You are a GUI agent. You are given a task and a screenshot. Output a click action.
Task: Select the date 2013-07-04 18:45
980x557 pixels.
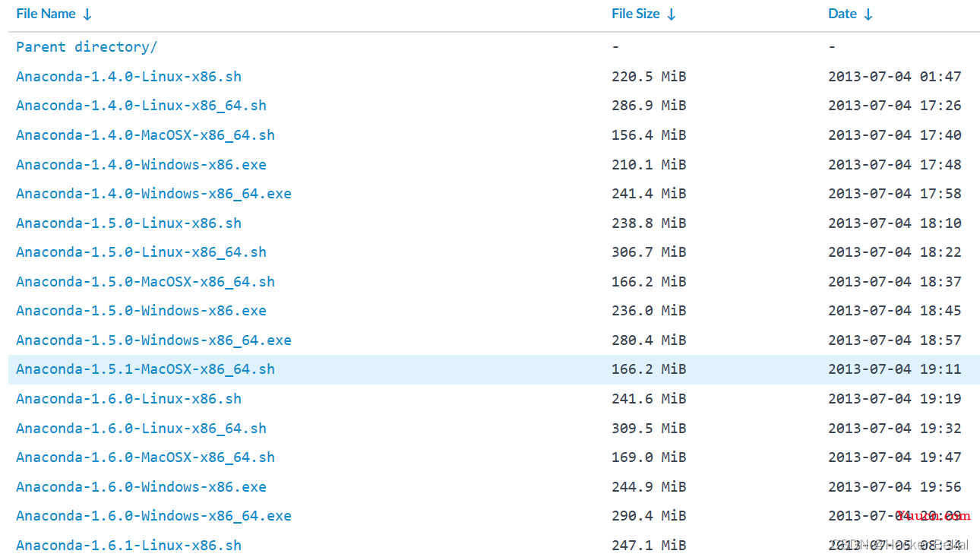895,311
